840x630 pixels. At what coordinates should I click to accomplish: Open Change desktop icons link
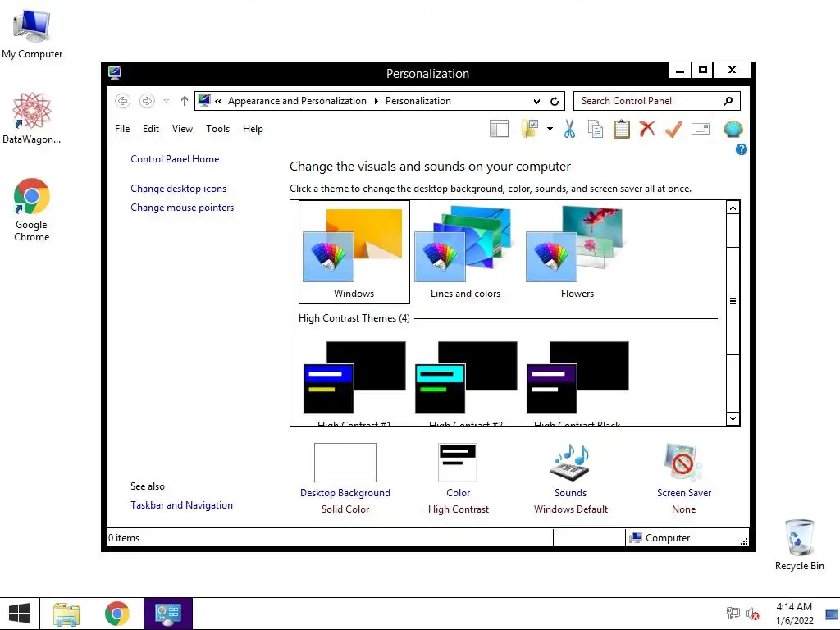pos(178,189)
